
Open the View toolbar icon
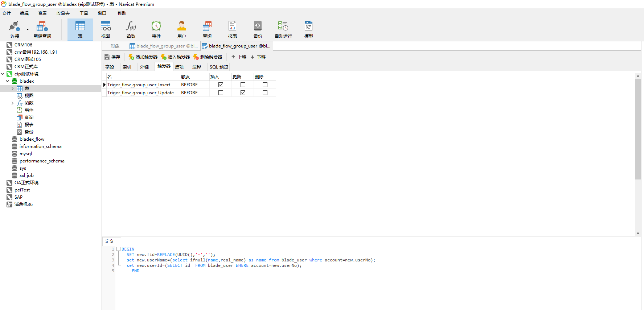click(x=106, y=30)
